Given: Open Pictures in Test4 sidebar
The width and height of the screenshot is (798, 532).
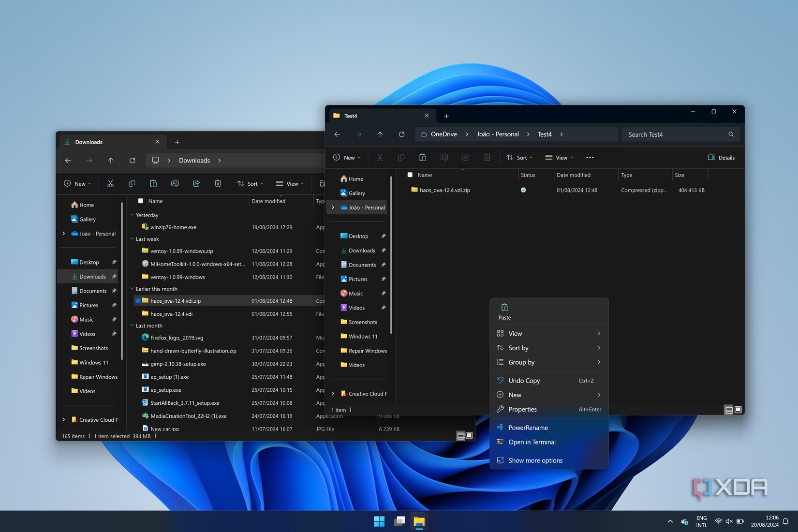Looking at the screenshot, I should point(358,279).
